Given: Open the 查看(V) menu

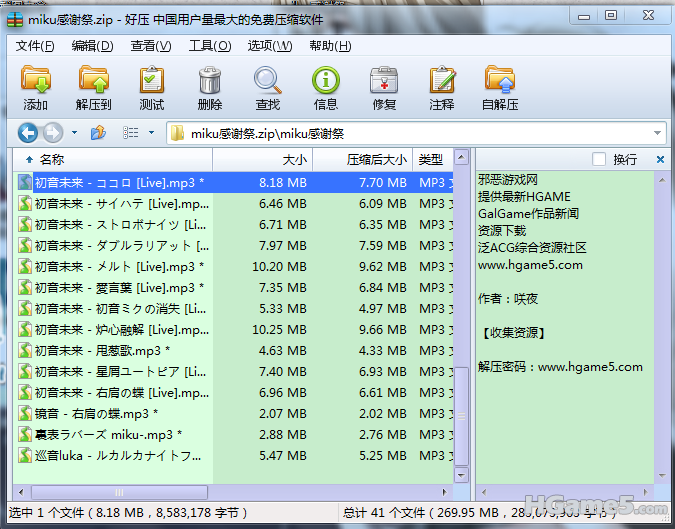Looking at the screenshot, I should click(x=151, y=46).
